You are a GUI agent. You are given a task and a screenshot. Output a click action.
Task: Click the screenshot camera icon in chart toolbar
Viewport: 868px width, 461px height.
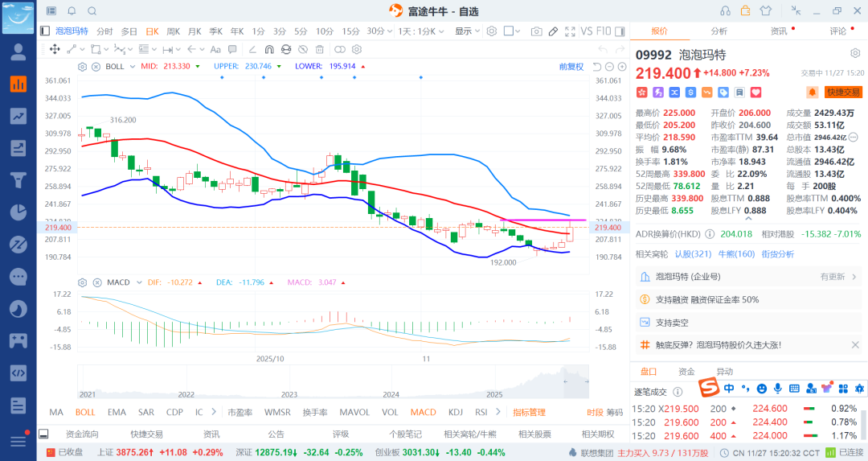536,31
